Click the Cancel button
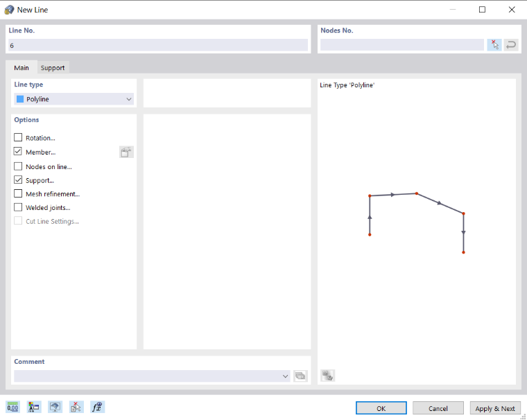527x420 pixels. [x=438, y=408]
